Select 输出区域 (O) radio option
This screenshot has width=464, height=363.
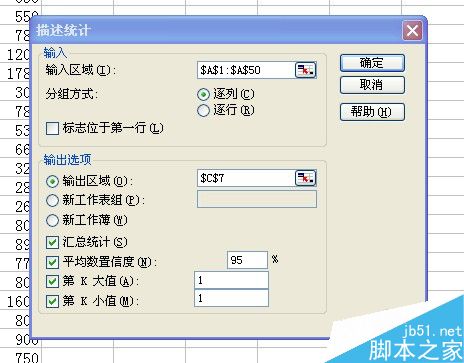[52, 181]
